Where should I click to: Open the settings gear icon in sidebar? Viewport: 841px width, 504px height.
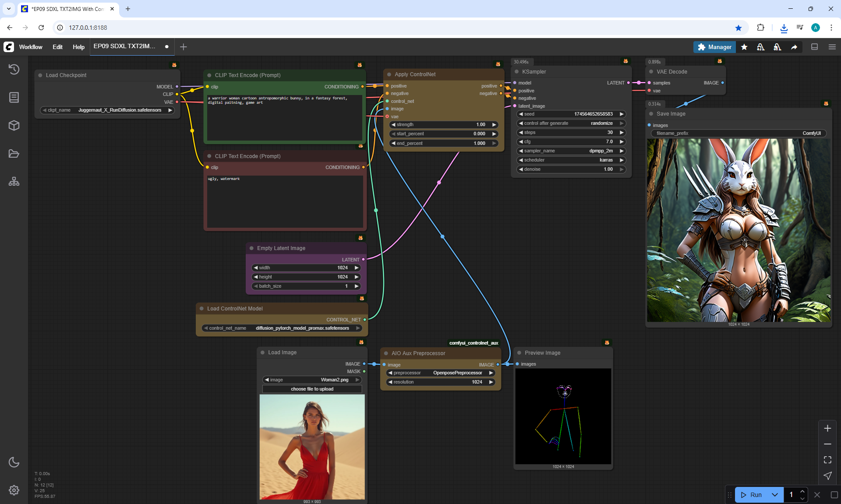(14, 490)
